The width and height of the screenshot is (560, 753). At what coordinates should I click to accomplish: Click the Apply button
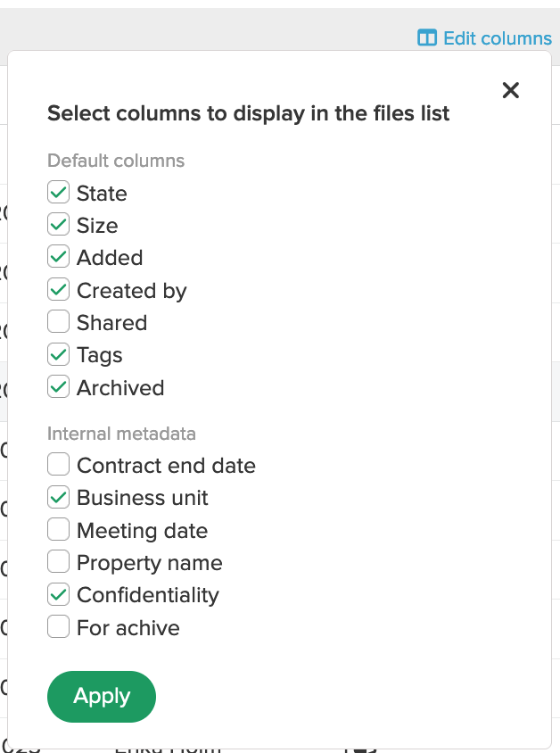tap(102, 696)
